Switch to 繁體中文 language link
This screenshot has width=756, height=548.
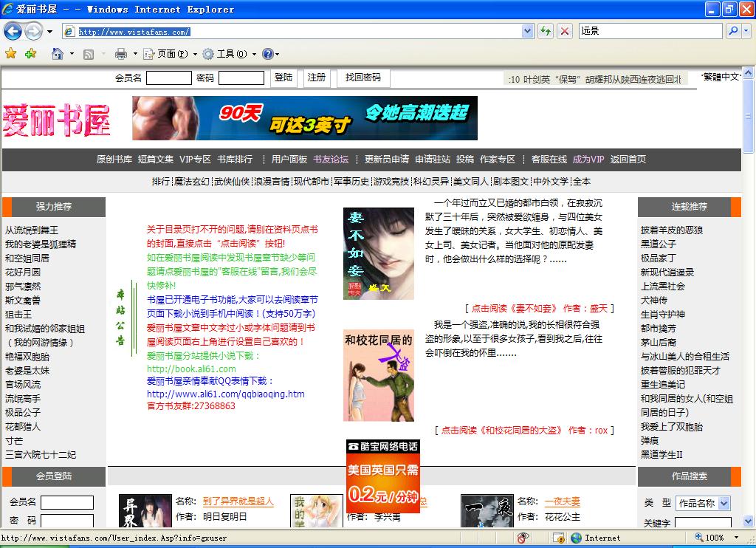[x=721, y=78]
